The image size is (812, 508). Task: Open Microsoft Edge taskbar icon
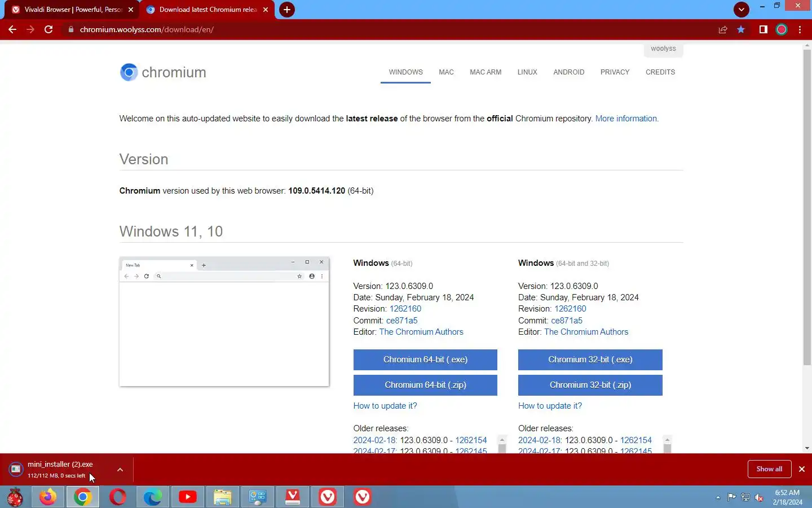pos(153,497)
